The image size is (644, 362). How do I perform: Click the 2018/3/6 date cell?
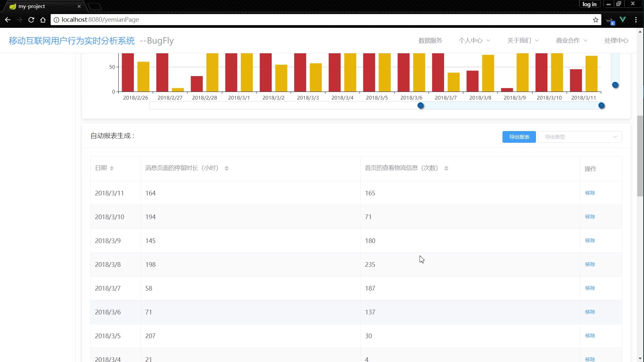(115, 312)
